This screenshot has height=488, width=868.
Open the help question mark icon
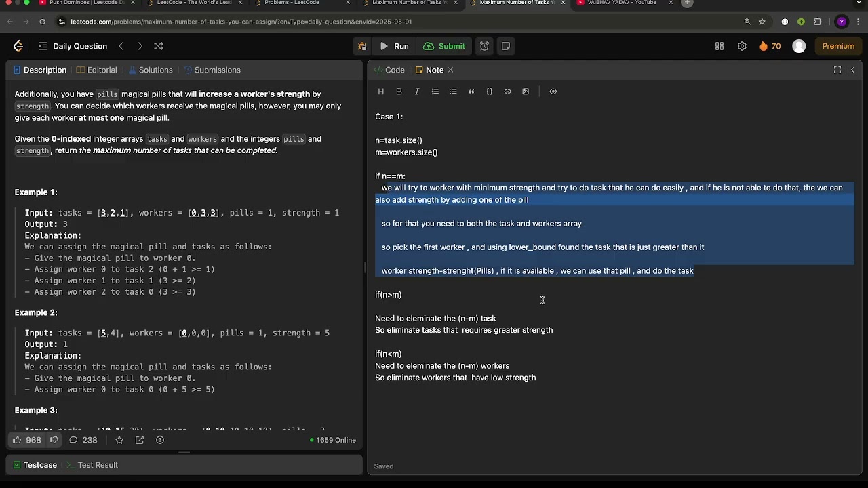(x=160, y=440)
